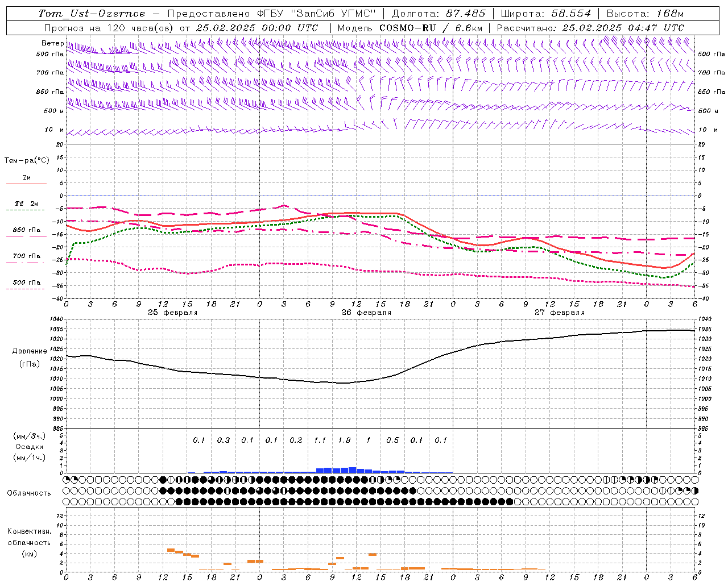Click the dashed line sample under Td 2м legend
Viewport: 728px width, 582px height.
(26, 210)
